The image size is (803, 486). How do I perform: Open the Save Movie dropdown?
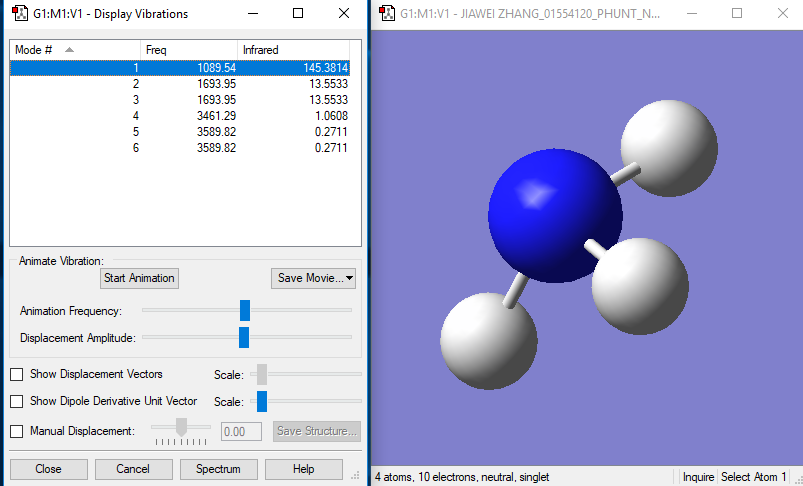tap(313, 278)
